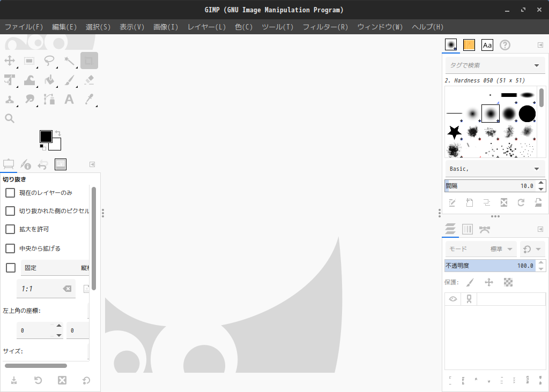Screen dimensions: 549x392
Task: Click the black foreground color swatch
Action: coord(46,137)
